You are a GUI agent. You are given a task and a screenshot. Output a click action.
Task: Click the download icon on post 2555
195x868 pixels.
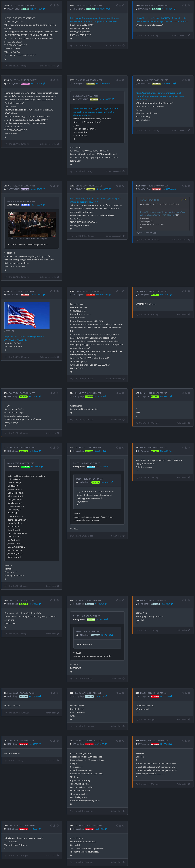coord(120,80)
